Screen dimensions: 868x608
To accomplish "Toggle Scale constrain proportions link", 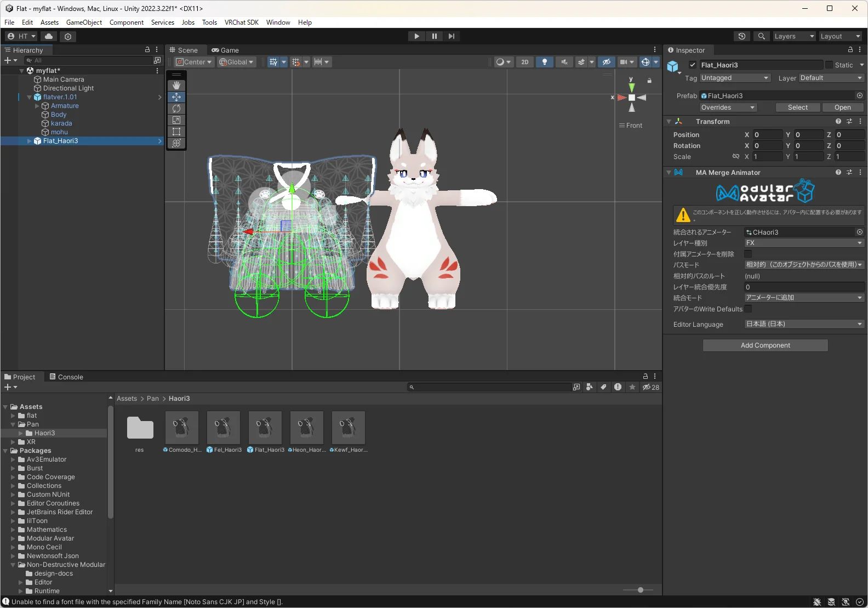I will pos(736,157).
